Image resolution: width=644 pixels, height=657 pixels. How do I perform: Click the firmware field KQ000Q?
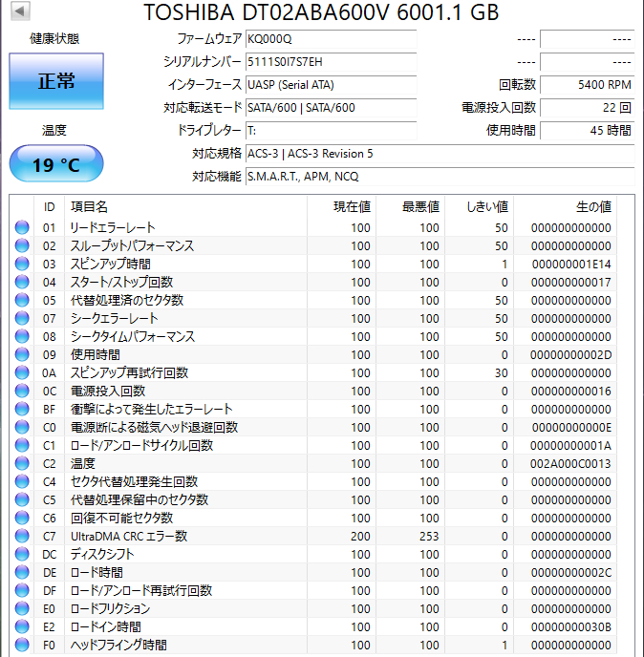(x=331, y=39)
